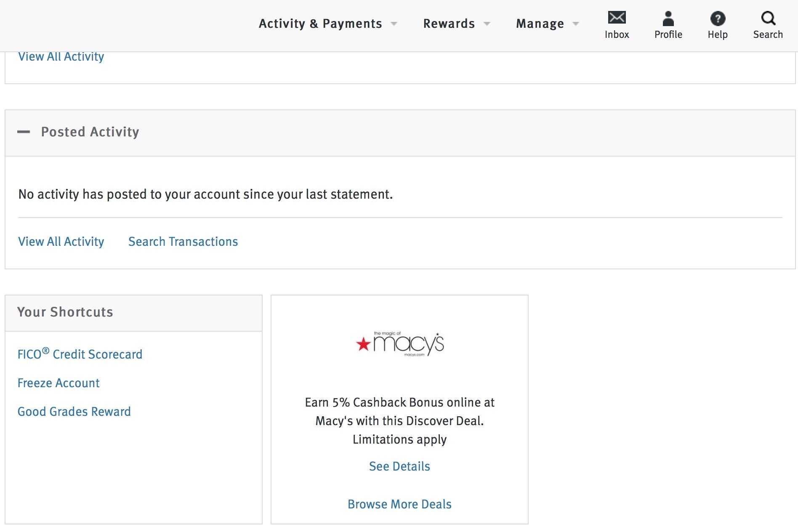Click the Search magnifying glass icon
This screenshot has height=532, width=798.
[768, 18]
